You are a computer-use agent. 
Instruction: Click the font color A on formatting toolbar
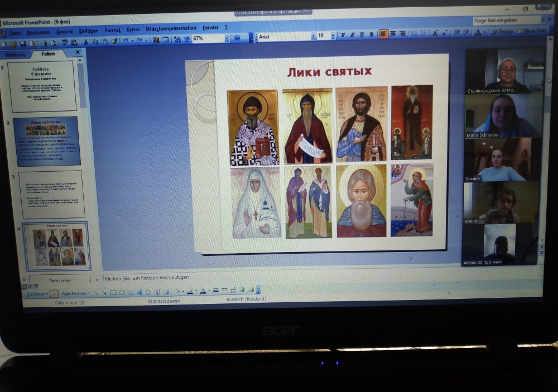tap(478, 32)
